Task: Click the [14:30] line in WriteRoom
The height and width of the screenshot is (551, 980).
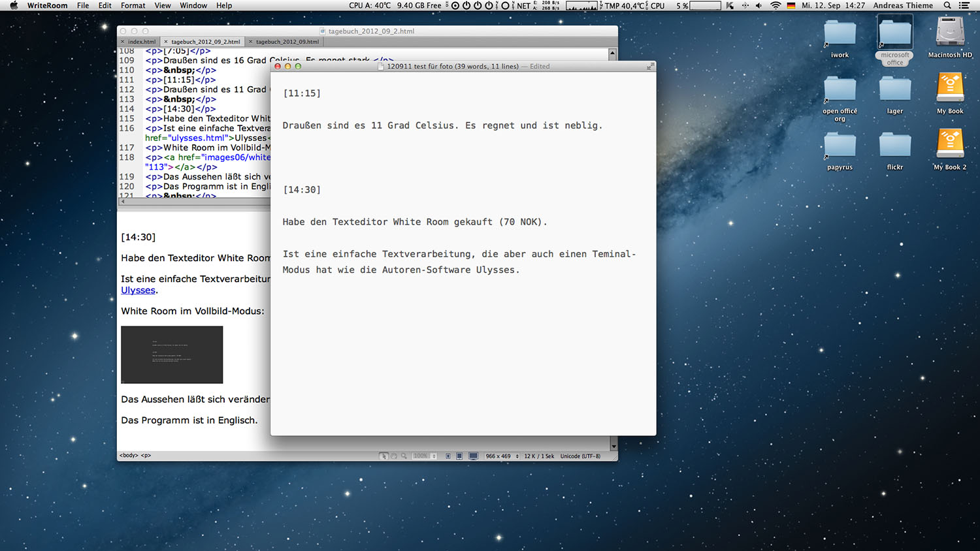Action: coord(302,190)
